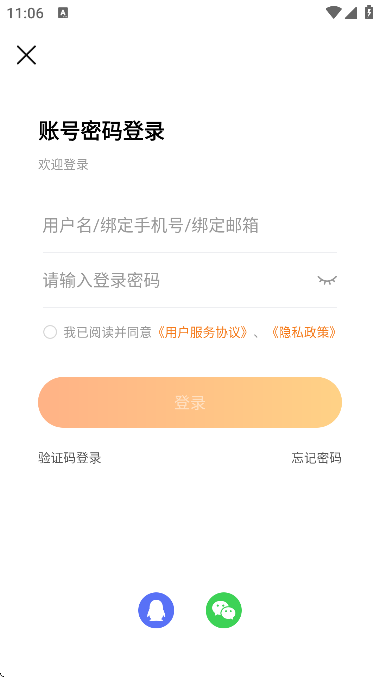
Task: Focus the 请输入登录密码 password field
Action: tap(179, 280)
